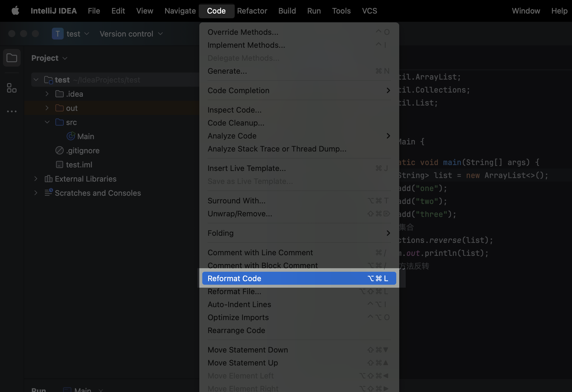Select Inspect Code menu item
Screen dimensions: 572x392
pos(299,110)
